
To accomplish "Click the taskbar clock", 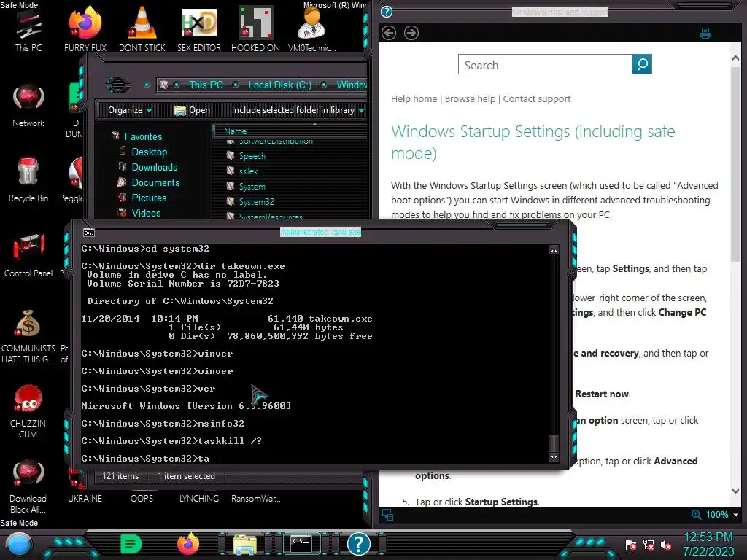I will point(708,544).
